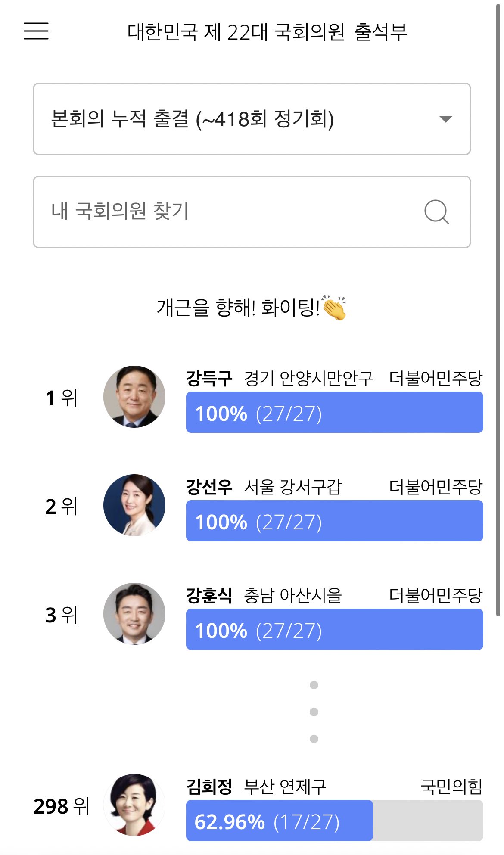Open 강득구's profile photo
Image resolution: width=504 pixels, height=855 pixels.
coord(134,397)
